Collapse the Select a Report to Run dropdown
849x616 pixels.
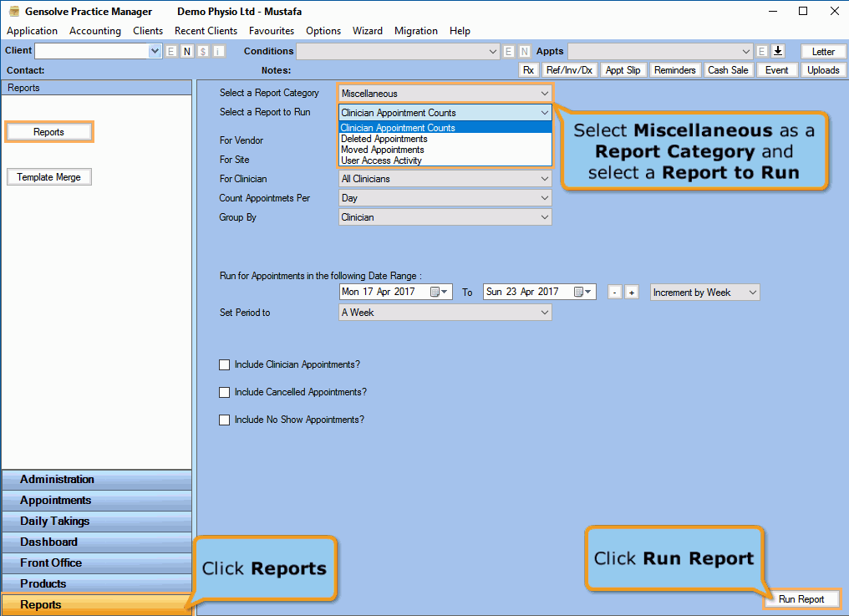[545, 113]
